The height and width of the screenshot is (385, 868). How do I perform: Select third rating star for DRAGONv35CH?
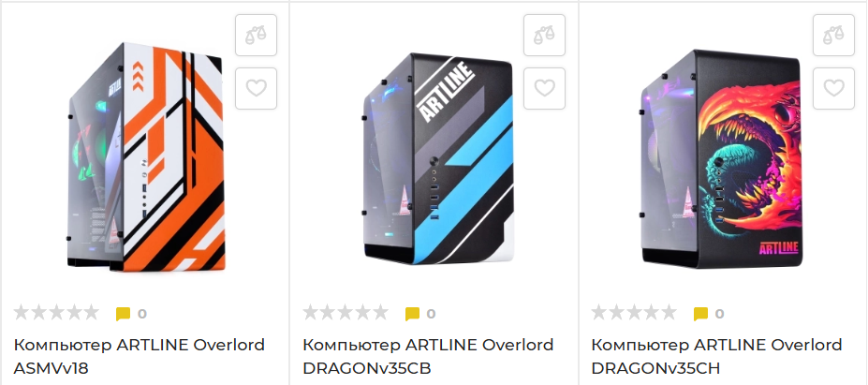pos(634,313)
